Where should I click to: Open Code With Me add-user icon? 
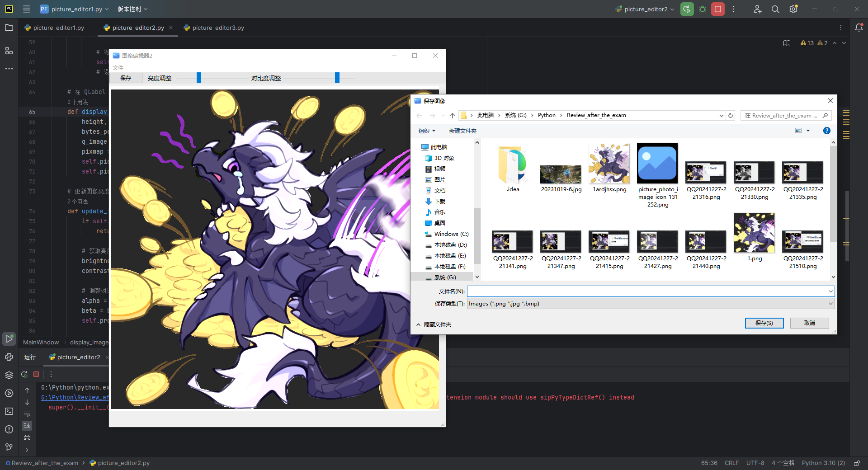[758, 9]
